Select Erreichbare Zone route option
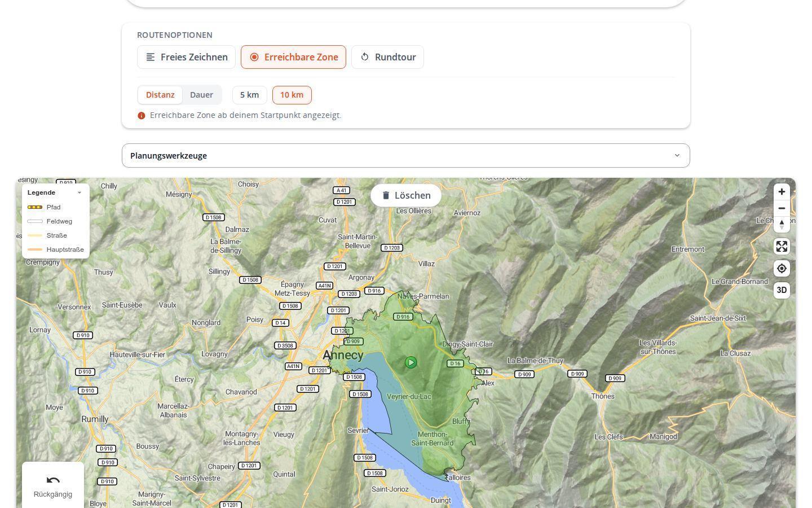Image resolution: width=812 pixels, height=508 pixels. pos(293,57)
